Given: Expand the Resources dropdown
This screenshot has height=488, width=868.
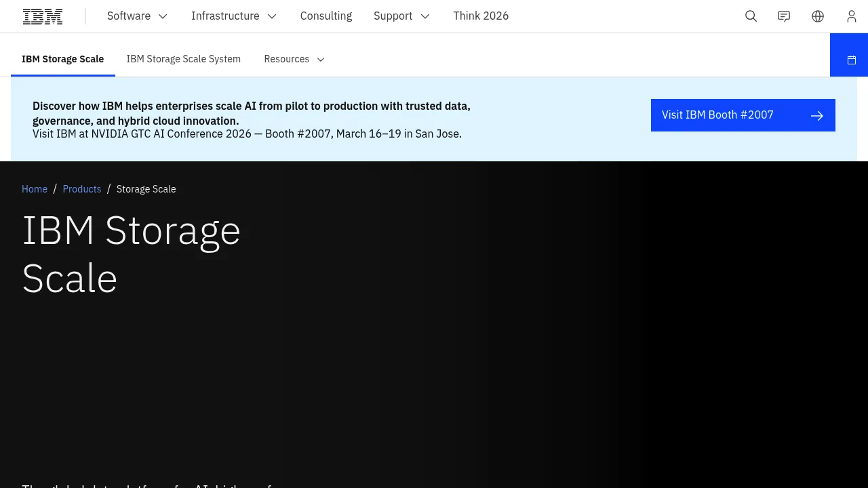Looking at the screenshot, I should pos(294,59).
